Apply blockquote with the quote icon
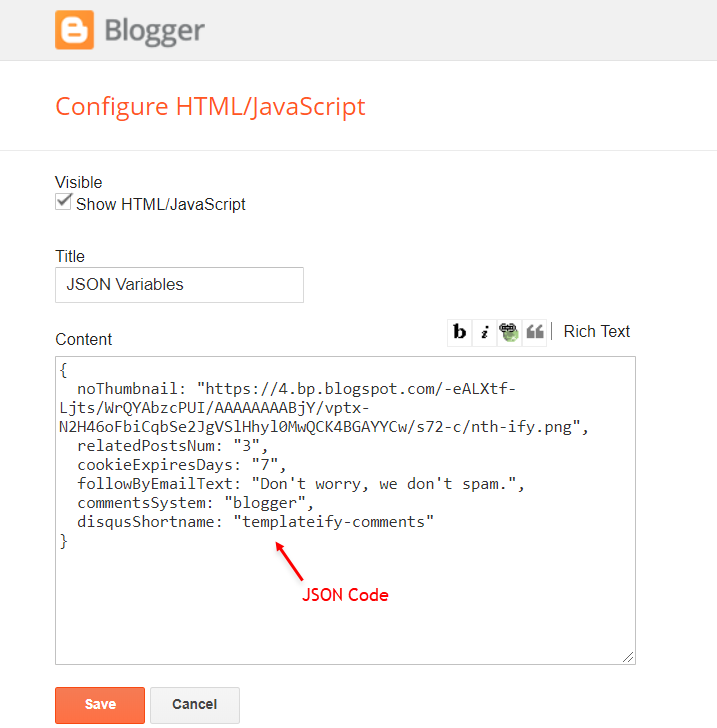717x728 pixels. click(534, 332)
